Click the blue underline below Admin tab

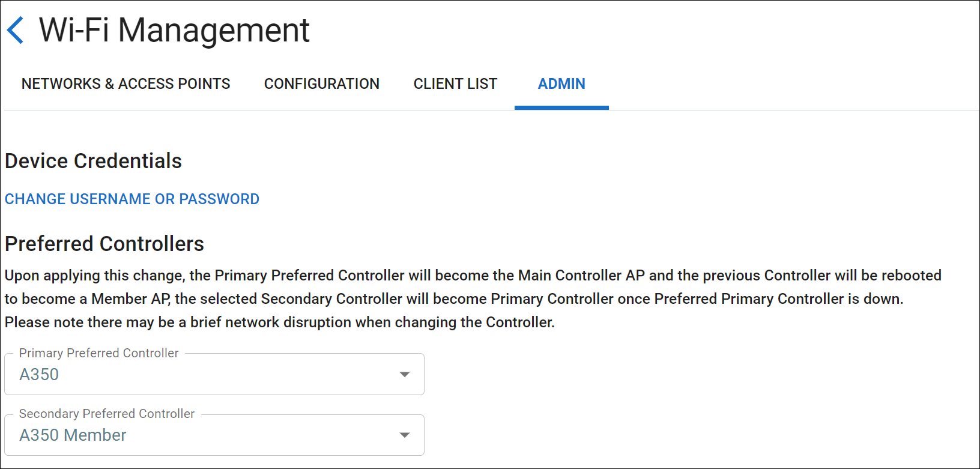(561, 108)
